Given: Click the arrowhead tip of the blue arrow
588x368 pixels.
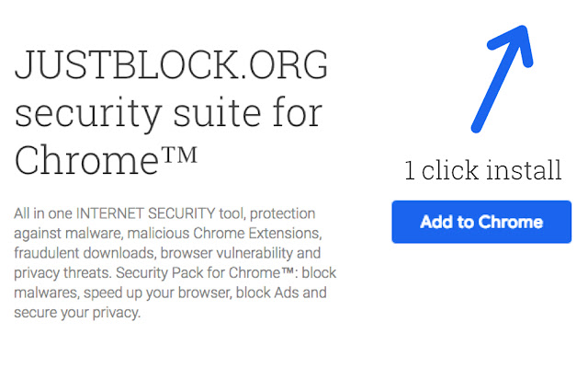Looking at the screenshot, I should coord(526,29).
